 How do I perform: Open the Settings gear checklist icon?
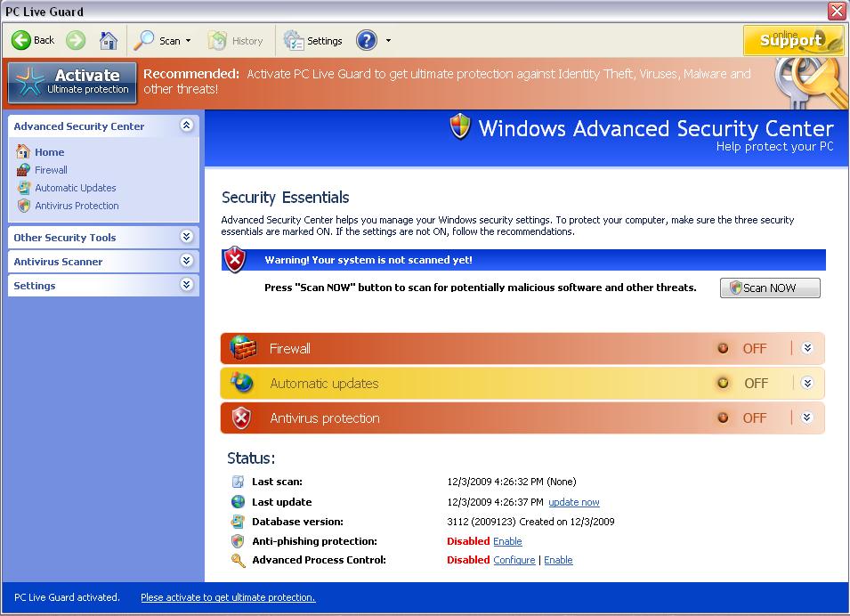coord(293,41)
